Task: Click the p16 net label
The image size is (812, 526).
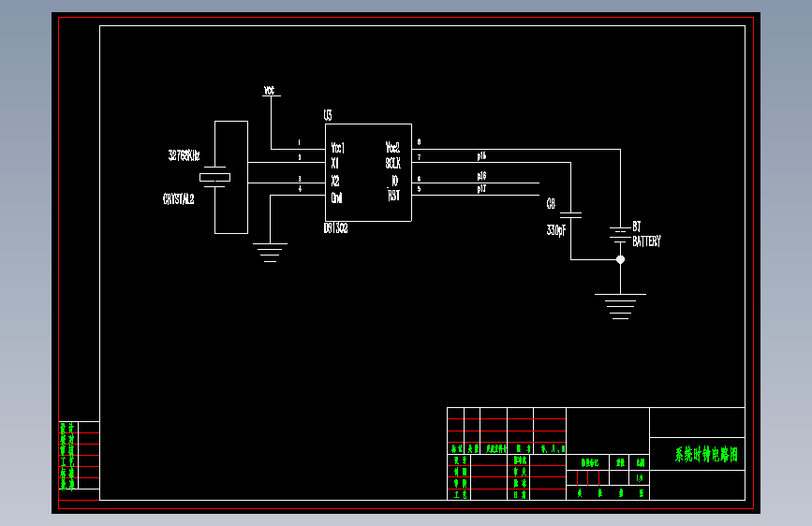Action: tap(481, 176)
